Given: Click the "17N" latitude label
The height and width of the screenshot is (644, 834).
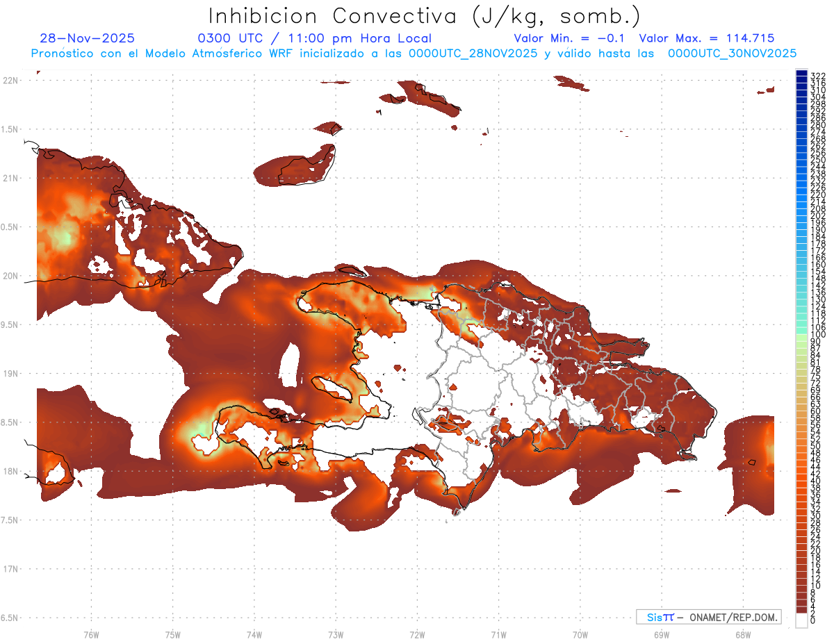Looking at the screenshot, I should click(10, 569).
